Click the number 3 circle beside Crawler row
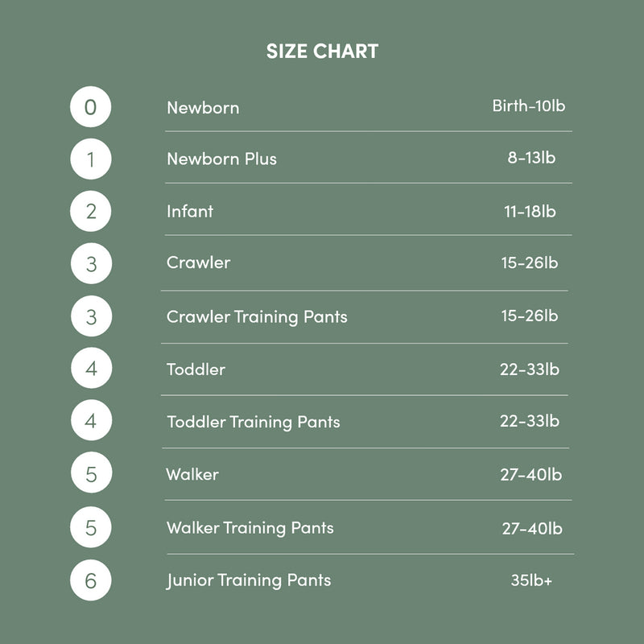 pyautogui.click(x=90, y=263)
